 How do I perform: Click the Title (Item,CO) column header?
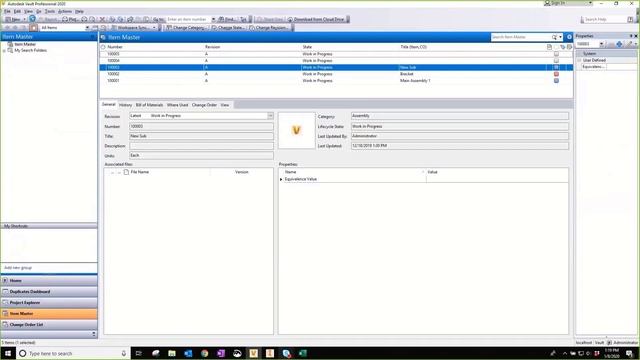tap(413, 47)
